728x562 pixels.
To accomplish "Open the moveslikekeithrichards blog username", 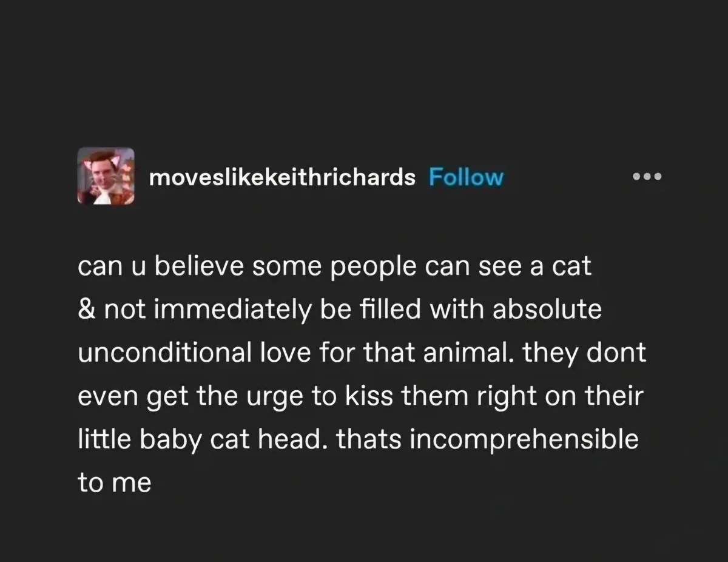I will (282, 177).
